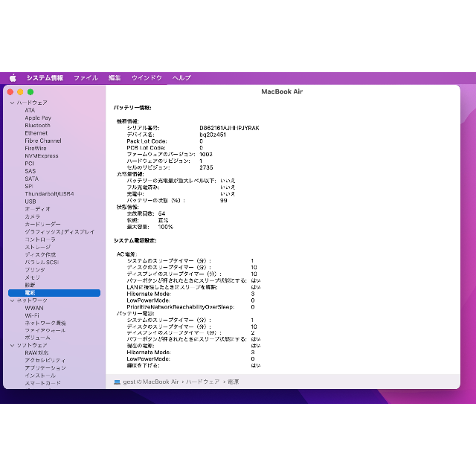Select プリンタ in the sidebar
This screenshot has width=476, height=476.
pos(35,269)
